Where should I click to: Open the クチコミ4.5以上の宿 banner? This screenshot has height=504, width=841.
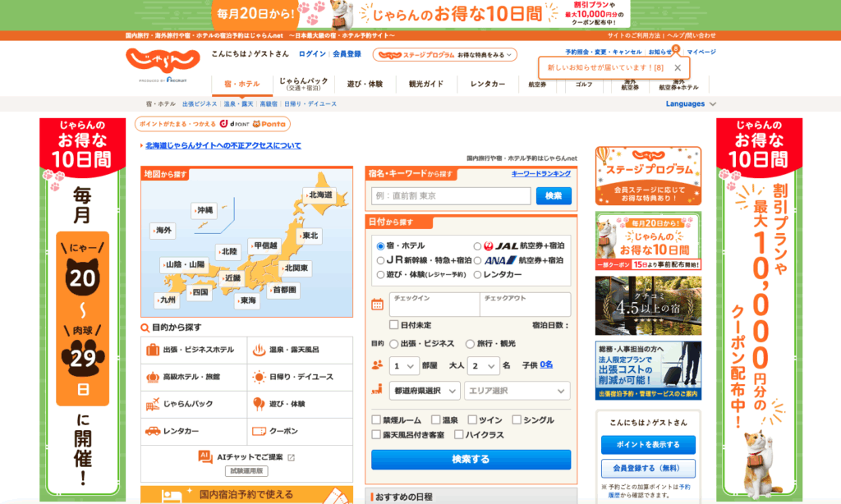[648, 305]
